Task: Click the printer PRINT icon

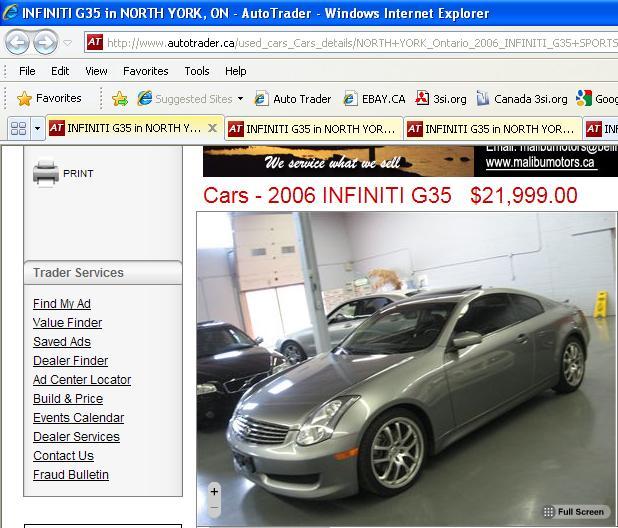Action: [46, 173]
